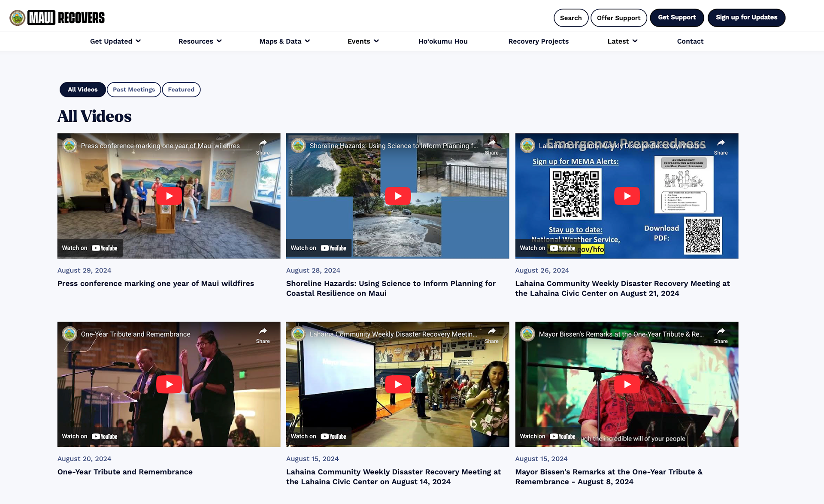This screenshot has width=824, height=504.
Task: Expand the Get Updated dropdown menu
Action: coord(115,41)
